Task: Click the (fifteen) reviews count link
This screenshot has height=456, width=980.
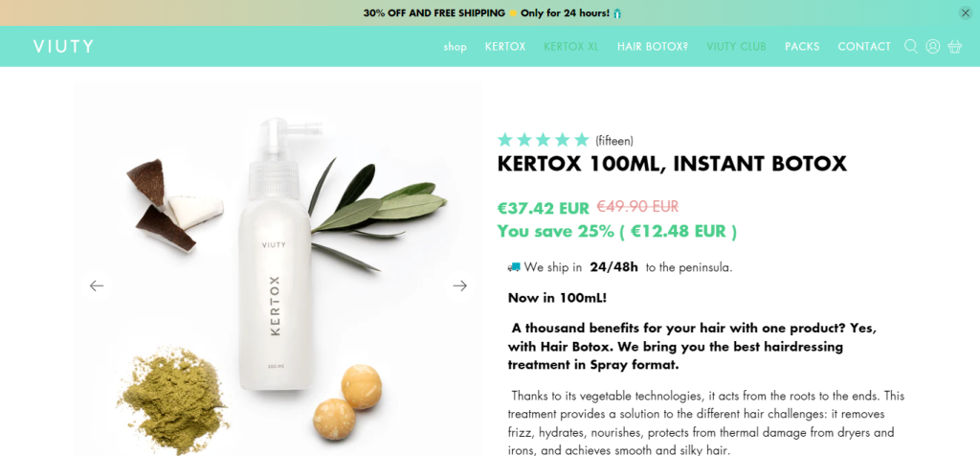Action: pyautogui.click(x=614, y=141)
